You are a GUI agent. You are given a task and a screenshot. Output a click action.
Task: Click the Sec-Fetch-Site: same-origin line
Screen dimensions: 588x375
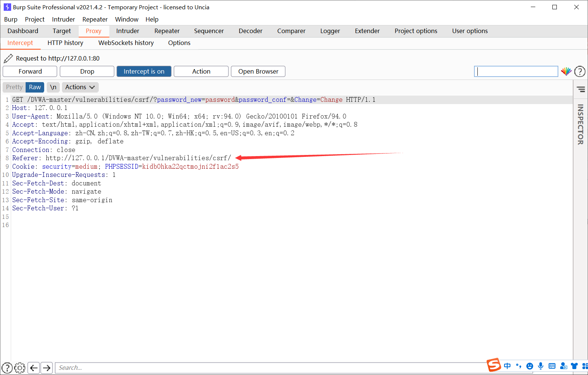pyautogui.click(x=62, y=200)
